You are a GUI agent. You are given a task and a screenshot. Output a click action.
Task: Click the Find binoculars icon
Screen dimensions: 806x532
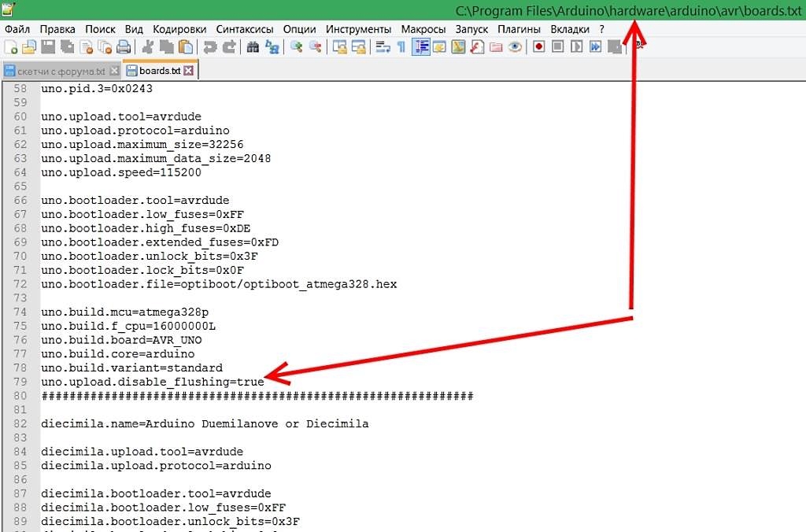click(x=253, y=47)
